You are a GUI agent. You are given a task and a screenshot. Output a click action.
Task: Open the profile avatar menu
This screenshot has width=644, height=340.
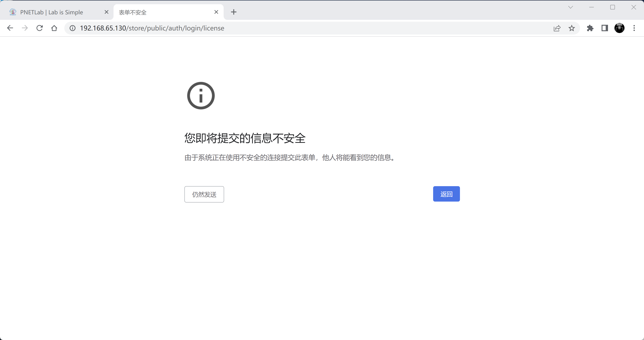pyautogui.click(x=619, y=28)
